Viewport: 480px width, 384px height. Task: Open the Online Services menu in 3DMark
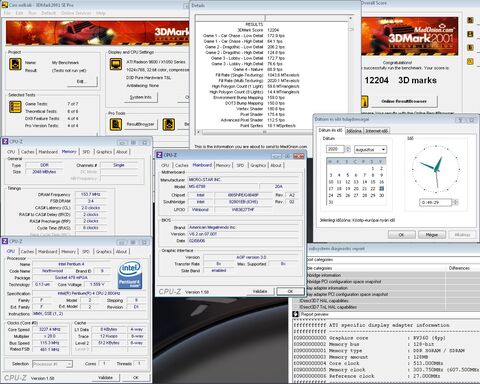point(76,13)
